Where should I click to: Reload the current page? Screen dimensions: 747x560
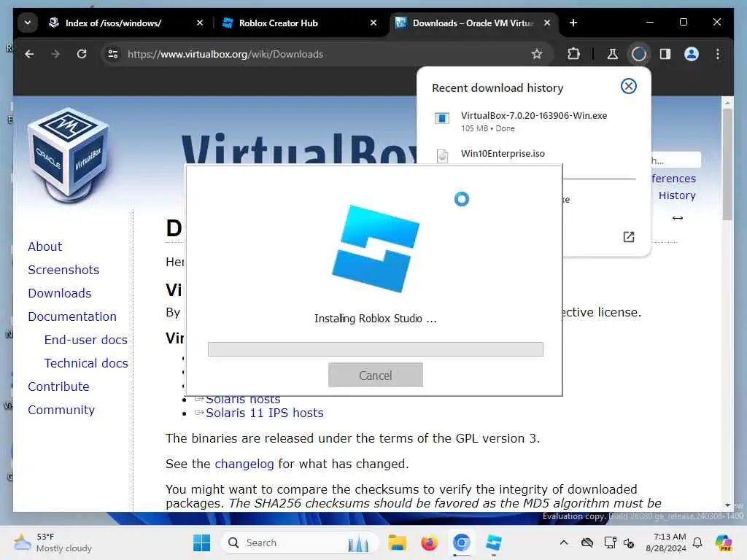point(82,54)
